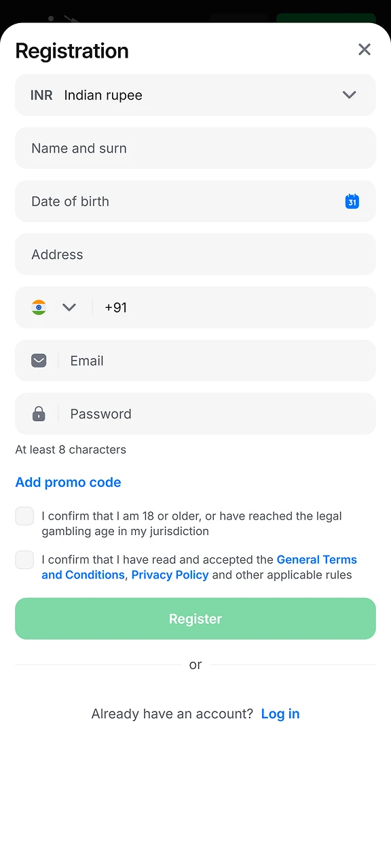The height and width of the screenshot is (868, 391).
Task: Check the Terms and Conditions acceptance box
Action: click(x=24, y=559)
